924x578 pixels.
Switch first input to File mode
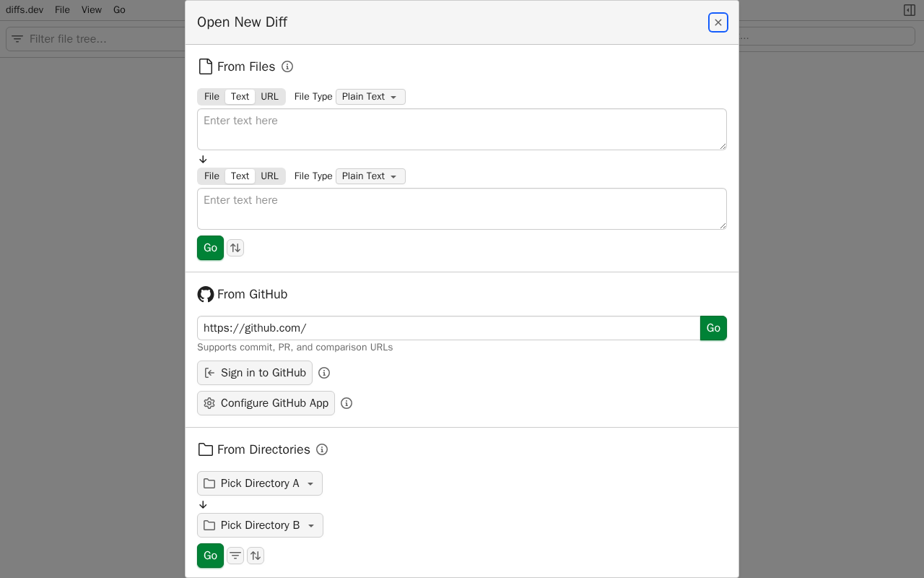click(212, 97)
